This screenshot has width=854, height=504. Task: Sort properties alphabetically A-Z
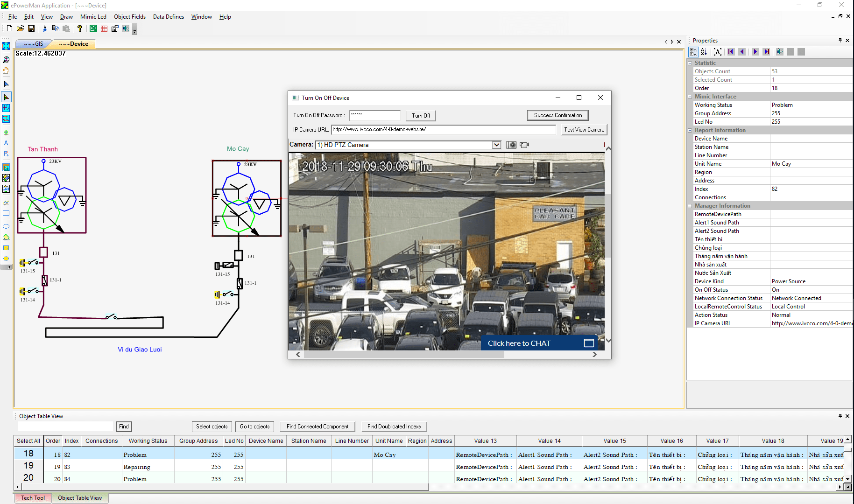(704, 52)
